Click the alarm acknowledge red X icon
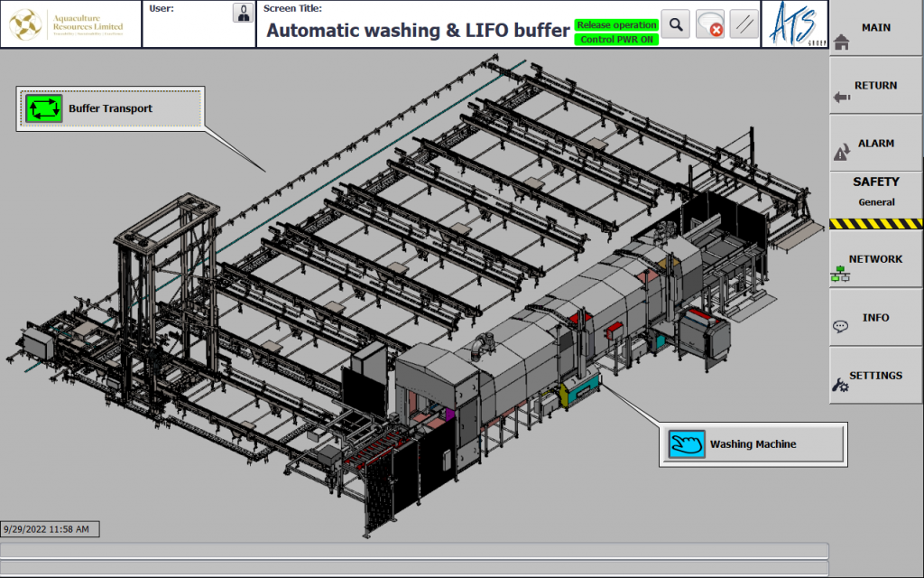The width and height of the screenshot is (924, 578). coord(710,24)
